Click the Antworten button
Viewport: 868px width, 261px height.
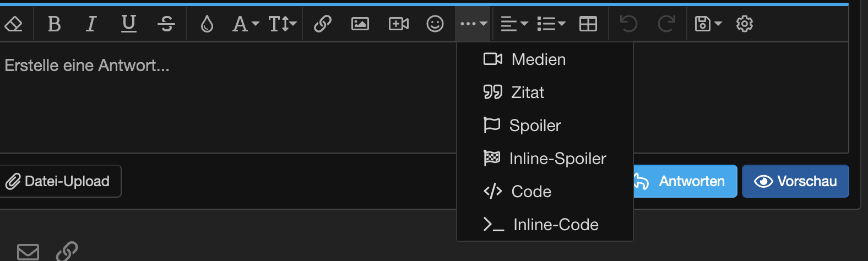[x=685, y=181]
